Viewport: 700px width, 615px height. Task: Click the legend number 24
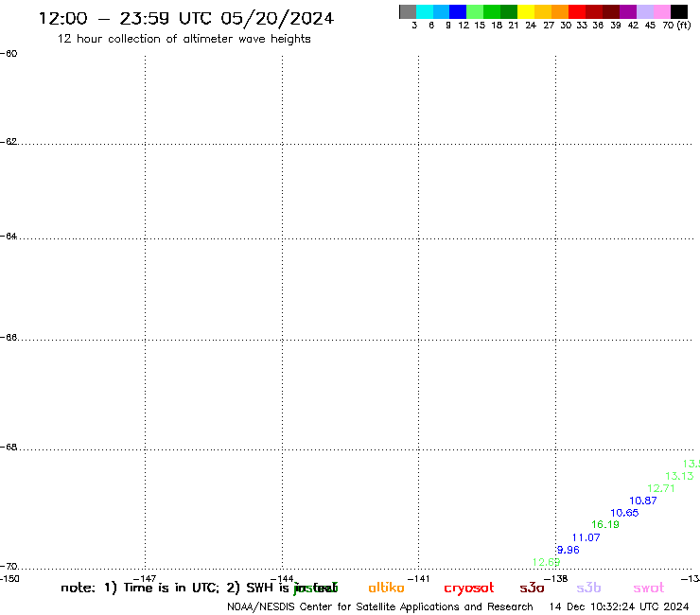pyautogui.click(x=531, y=26)
